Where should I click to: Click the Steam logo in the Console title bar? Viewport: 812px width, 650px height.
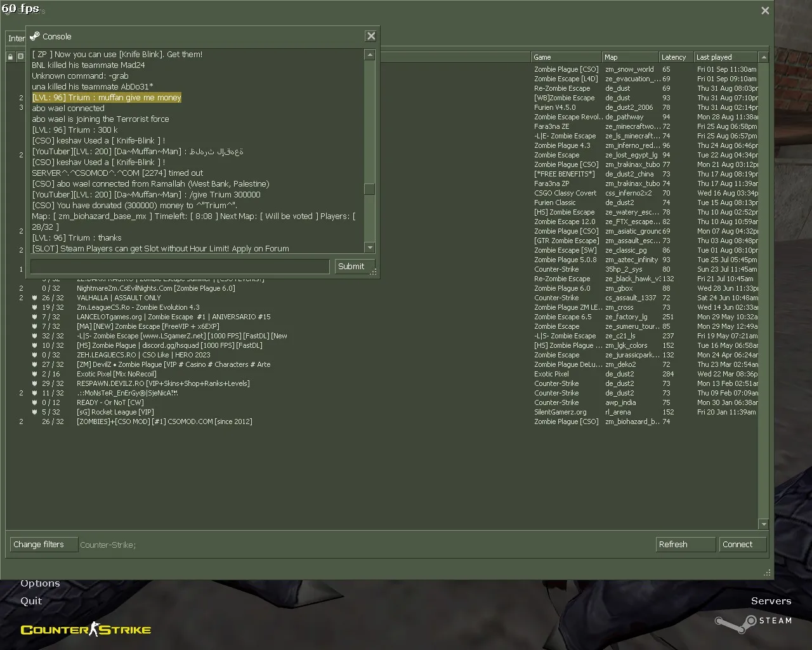(35, 36)
